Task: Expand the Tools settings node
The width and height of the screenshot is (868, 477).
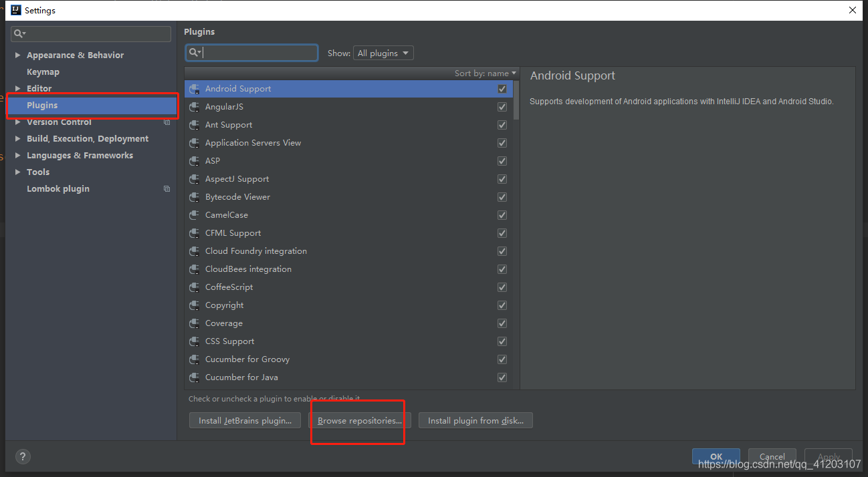Action: coord(17,172)
